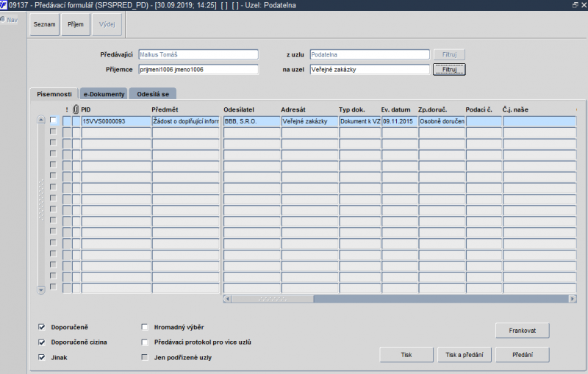Enable the Hromadný výběr checkbox
The image size is (588, 374).
coord(145,327)
